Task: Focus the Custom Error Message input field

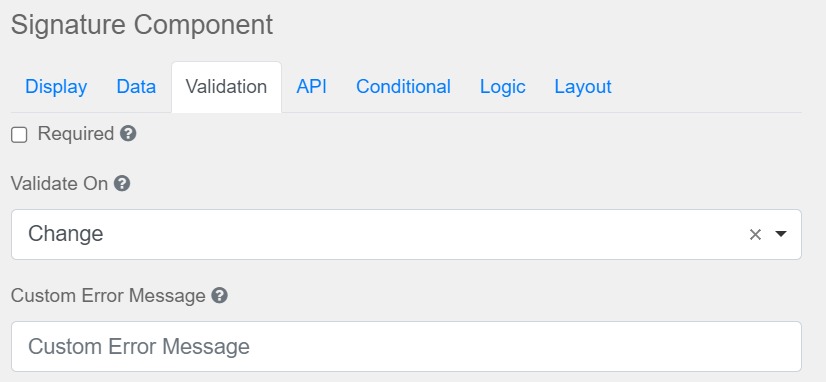Action: pyautogui.click(x=406, y=347)
